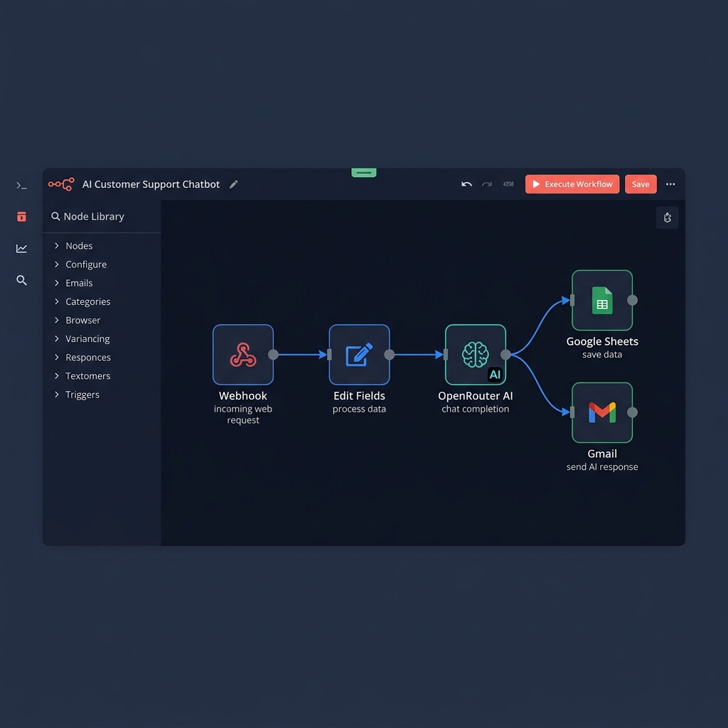
Task: Click the search icon in left sidebar
Action: click(x=21, y=280)
